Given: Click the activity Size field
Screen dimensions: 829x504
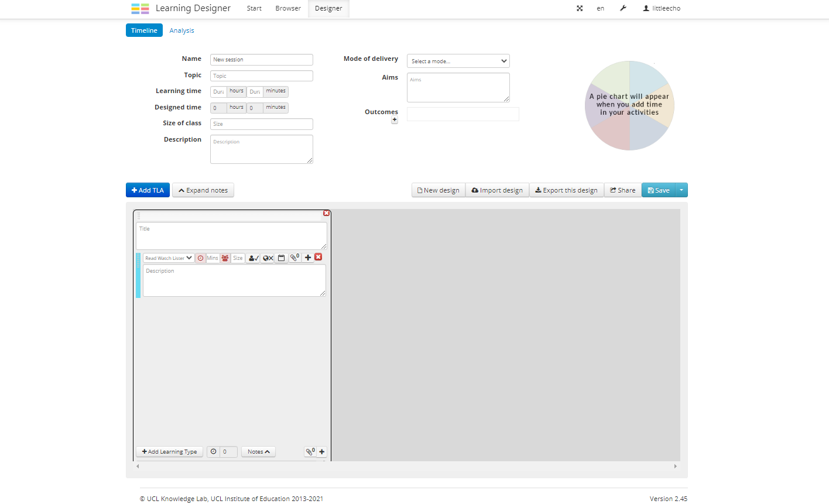Looking at the screenshot, I should (x=238, y=258).
